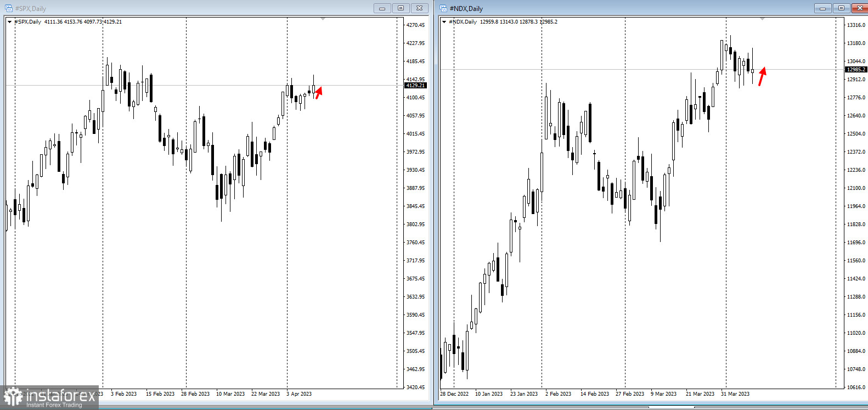Click the 22 Mar 2023 date on the SPX axis
Screen dimensions: 868x410
coord(266,394)
